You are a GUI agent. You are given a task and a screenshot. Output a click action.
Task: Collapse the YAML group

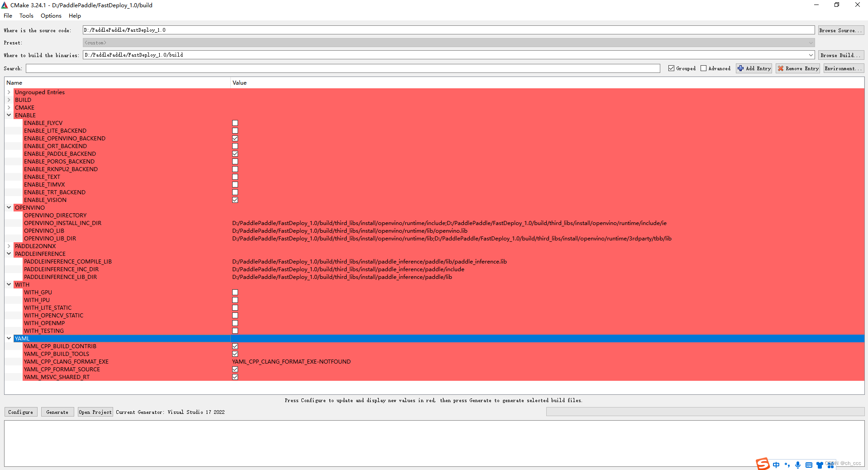click(x=9, y=338)
